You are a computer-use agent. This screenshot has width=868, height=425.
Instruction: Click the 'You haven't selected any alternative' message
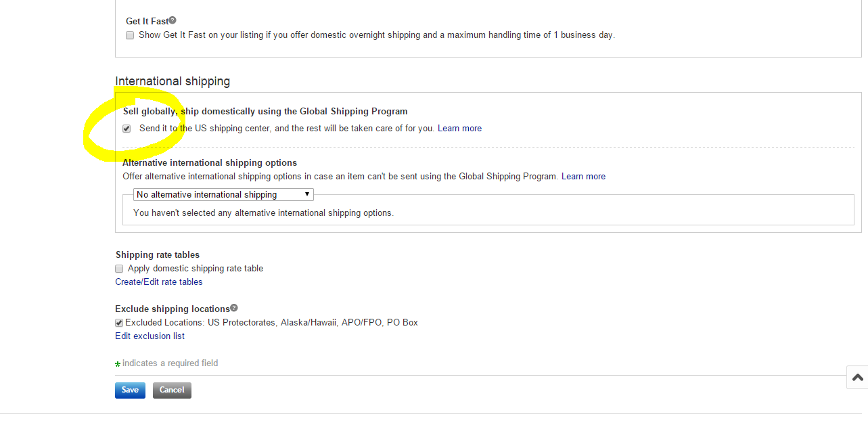(263, 212)
